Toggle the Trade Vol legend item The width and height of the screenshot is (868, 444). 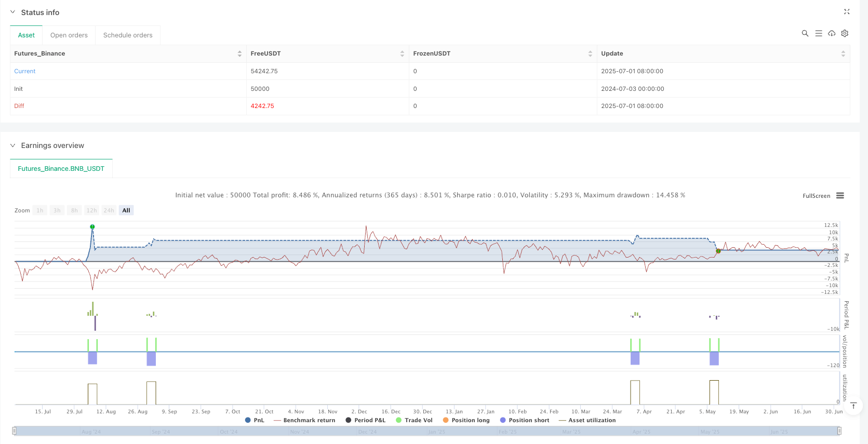[414, 420]
